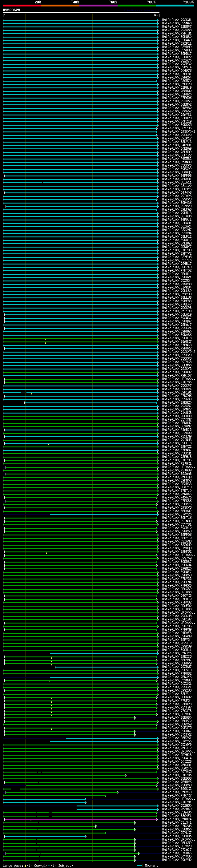
Task: Select hit label UniRef100_C5YSN7
Action: point(177,419)
